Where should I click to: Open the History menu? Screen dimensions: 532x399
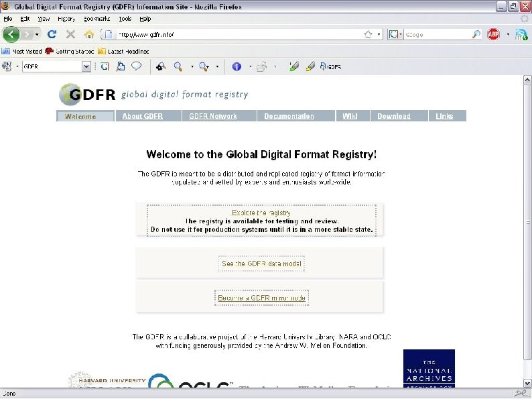(x=66, y=19)
